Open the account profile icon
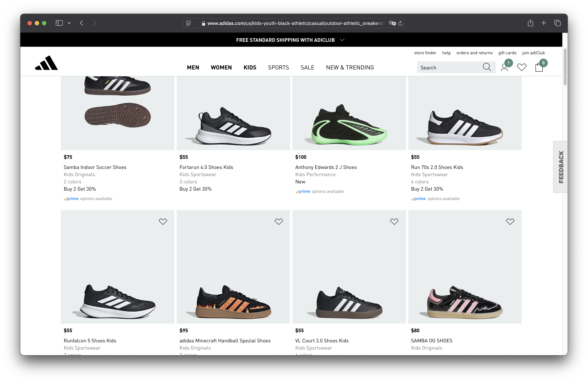 click(x=504, y=67)
